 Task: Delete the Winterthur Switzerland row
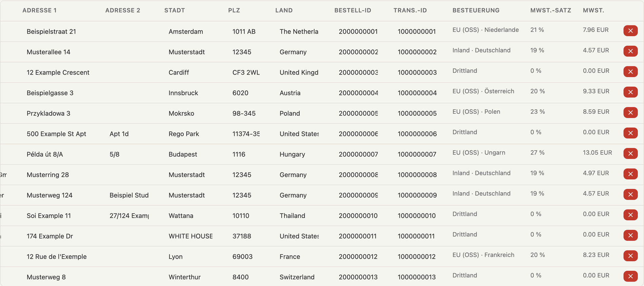click(x=630, y=276)
